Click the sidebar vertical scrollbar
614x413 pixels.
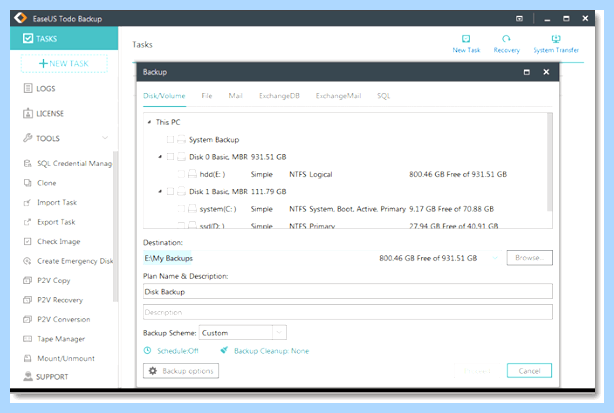(115, 226)
